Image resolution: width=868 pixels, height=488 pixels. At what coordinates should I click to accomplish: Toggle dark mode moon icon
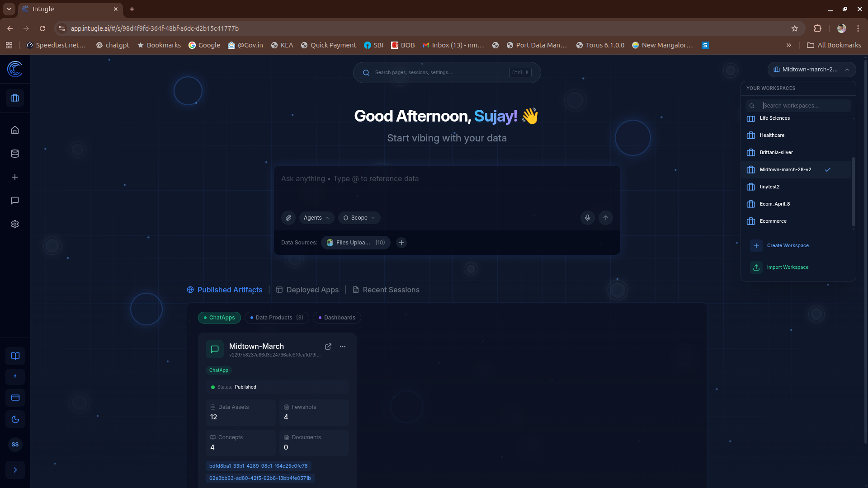15,419
